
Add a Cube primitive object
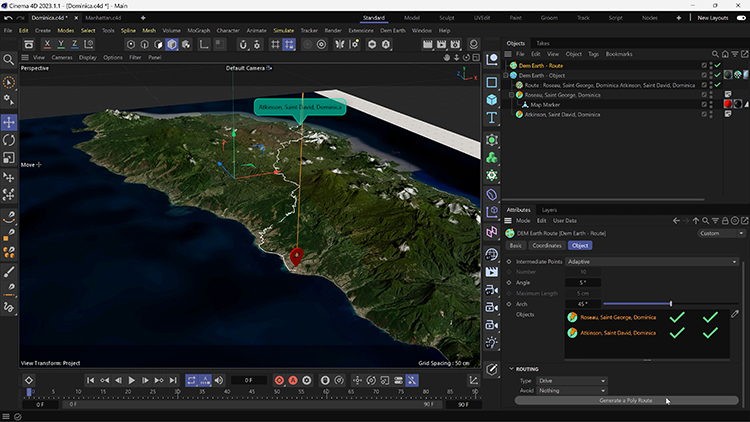[x=492, y=99]
